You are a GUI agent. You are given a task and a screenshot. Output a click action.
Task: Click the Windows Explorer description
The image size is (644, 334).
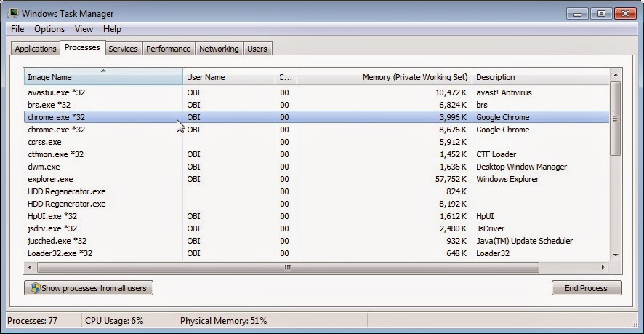(x=507, y=179)
